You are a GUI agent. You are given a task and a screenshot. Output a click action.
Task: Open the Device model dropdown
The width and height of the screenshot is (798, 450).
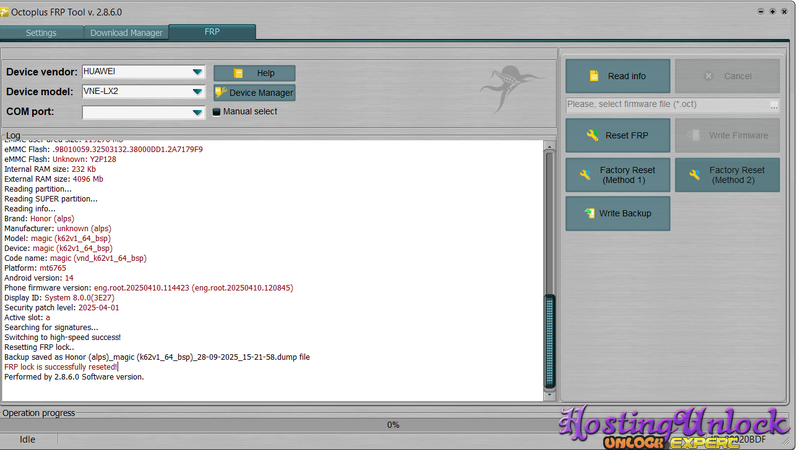(197, 92)
